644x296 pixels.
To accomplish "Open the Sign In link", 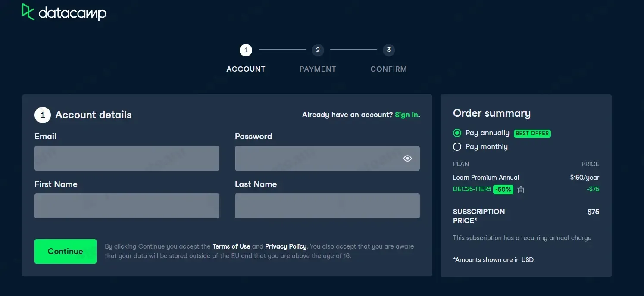I will [406, 115].
